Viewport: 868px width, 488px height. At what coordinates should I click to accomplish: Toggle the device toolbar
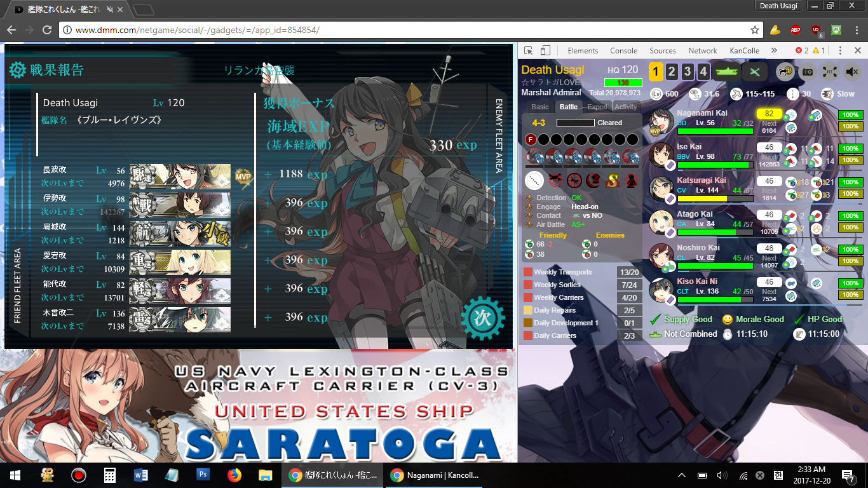click(545, 51)
